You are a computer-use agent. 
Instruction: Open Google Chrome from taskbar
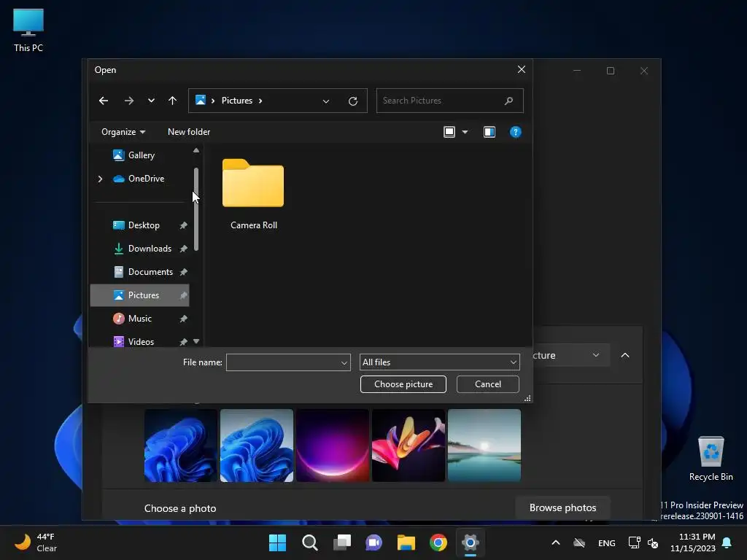pos(438,542)
